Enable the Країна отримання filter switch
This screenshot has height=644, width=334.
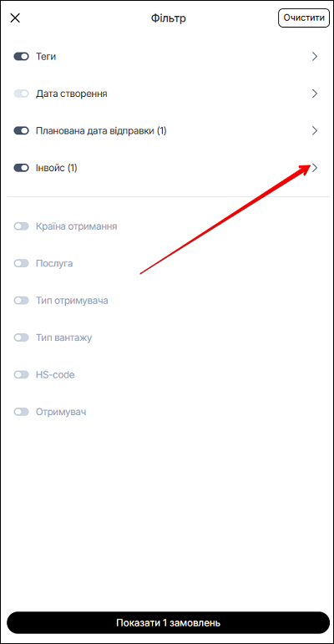click(22, 226)
